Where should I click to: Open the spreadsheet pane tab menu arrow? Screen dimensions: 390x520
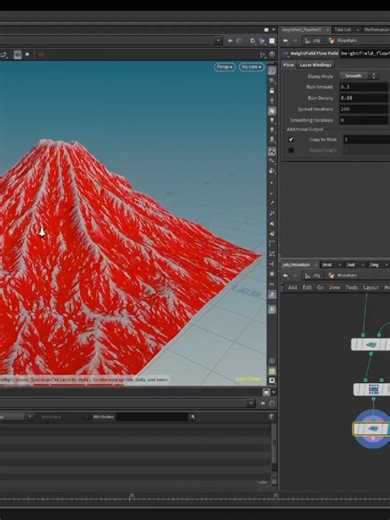(273, 392)
